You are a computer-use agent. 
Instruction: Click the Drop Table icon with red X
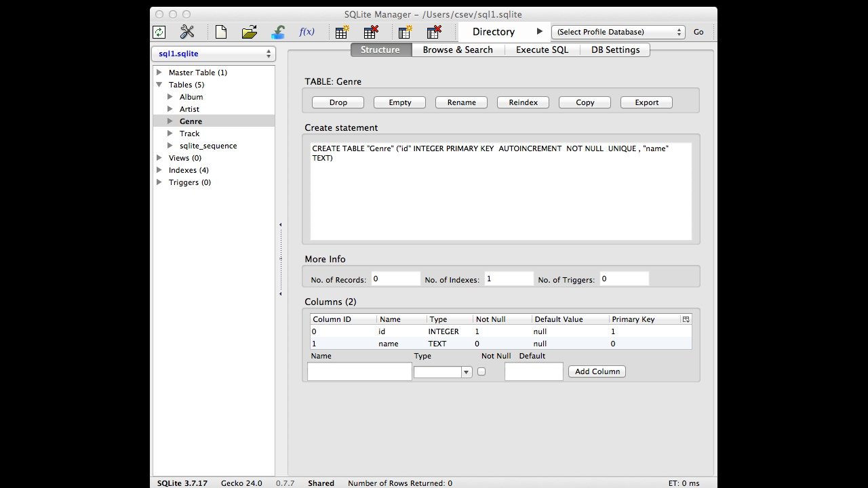coord(371,32)
